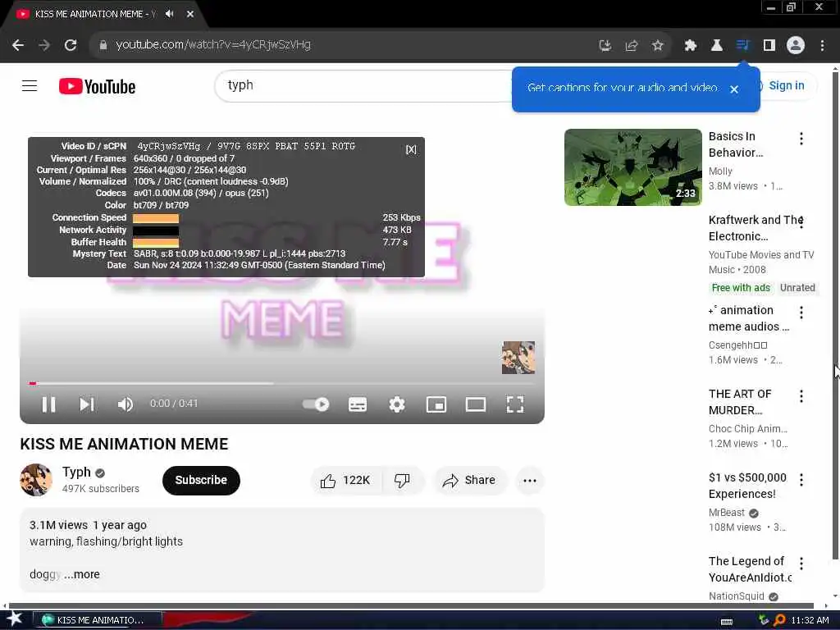This screenshot has height=630, width=840.
Task: Click KISS ME ANIMATIO taskbar window button
Action: tap(98, 620)
